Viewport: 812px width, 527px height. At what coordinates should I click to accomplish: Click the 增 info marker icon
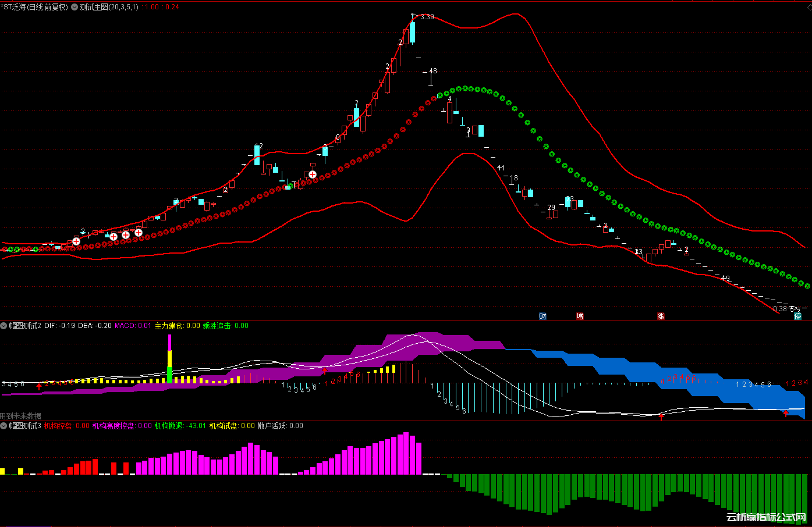click(x=580, y=316)
